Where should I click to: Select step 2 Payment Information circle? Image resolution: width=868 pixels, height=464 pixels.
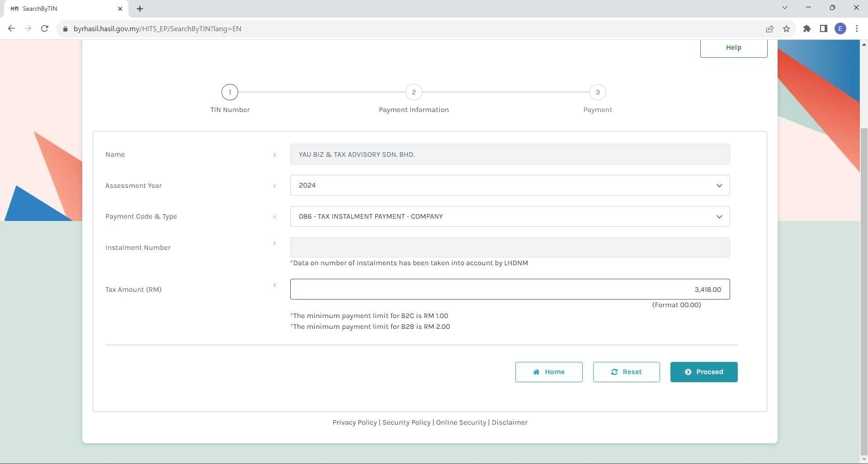(414, 92)
